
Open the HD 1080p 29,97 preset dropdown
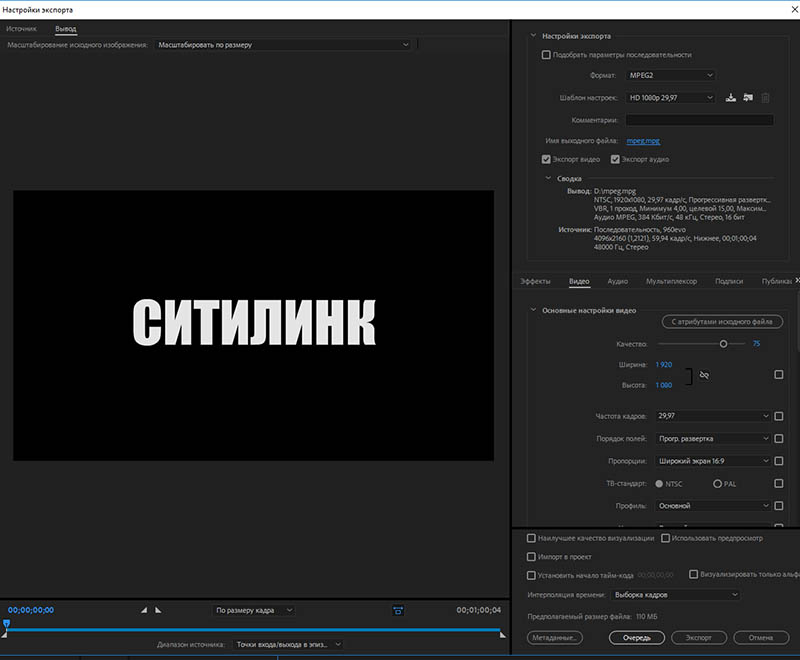click(670, 97)
